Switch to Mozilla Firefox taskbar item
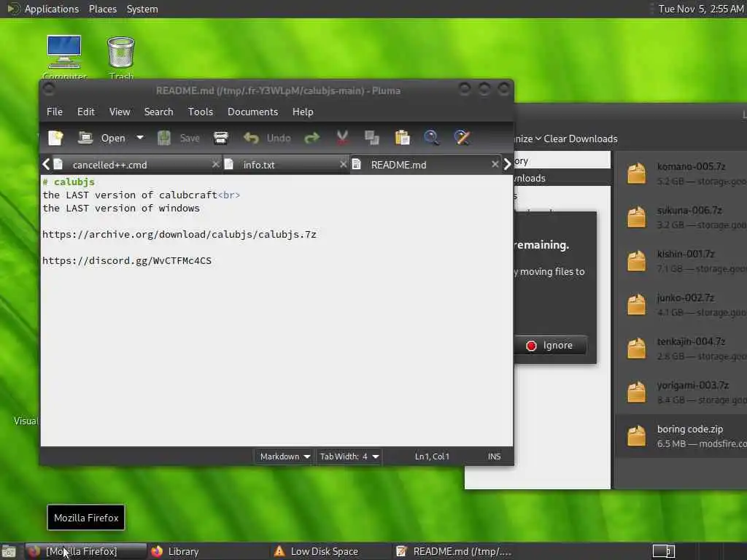 click(86, 551)
